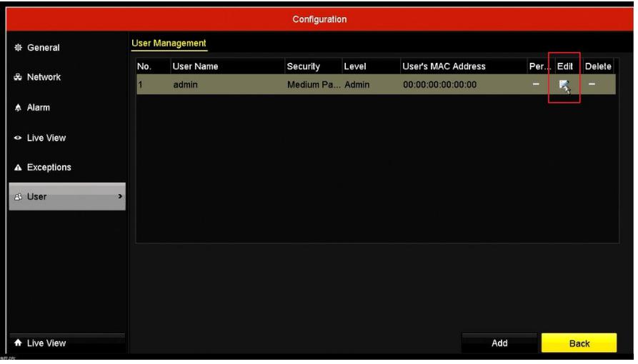Expand the chevron arrow on User item

119,196
